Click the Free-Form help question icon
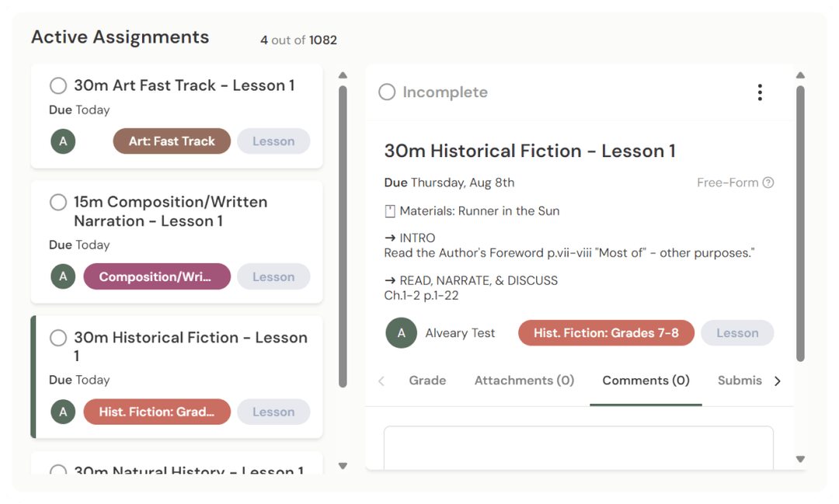Viewport: 839px width, 504px height. coord(768,182)
